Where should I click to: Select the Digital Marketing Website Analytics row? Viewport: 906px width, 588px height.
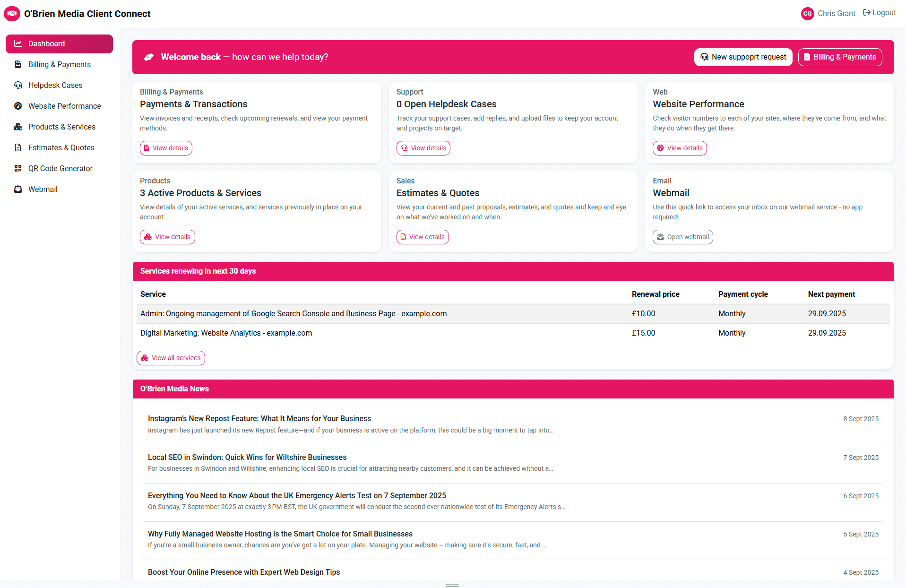coord(226,333)
